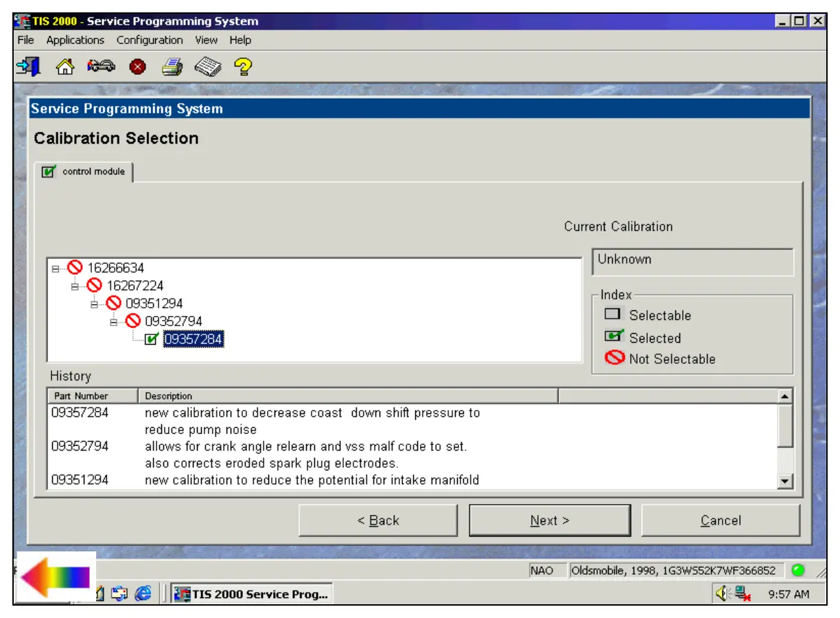Image resolution: width=840 pixels, height=618 pixels.
Task: Click the exit door icon in toolbar
Action: click(28, 67)
